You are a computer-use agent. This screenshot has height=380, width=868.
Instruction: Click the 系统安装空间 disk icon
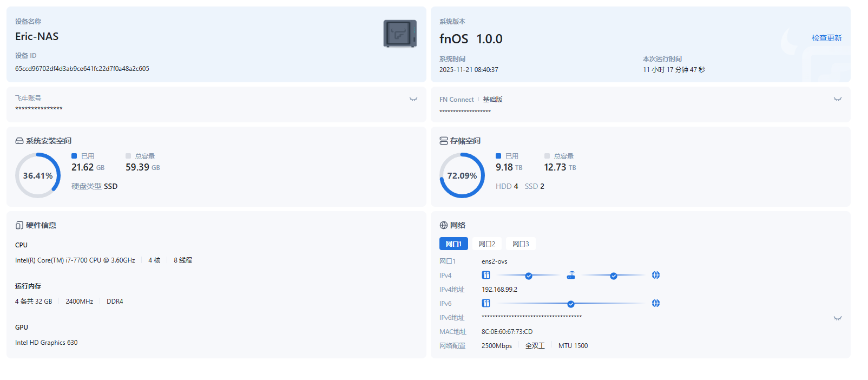(19, 141)
